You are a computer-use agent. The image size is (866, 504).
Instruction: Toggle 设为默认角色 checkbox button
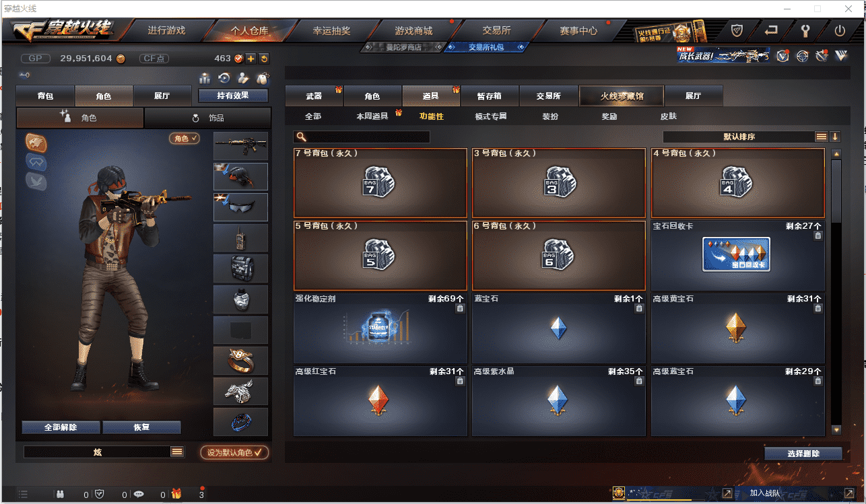(x=234, y=453)
